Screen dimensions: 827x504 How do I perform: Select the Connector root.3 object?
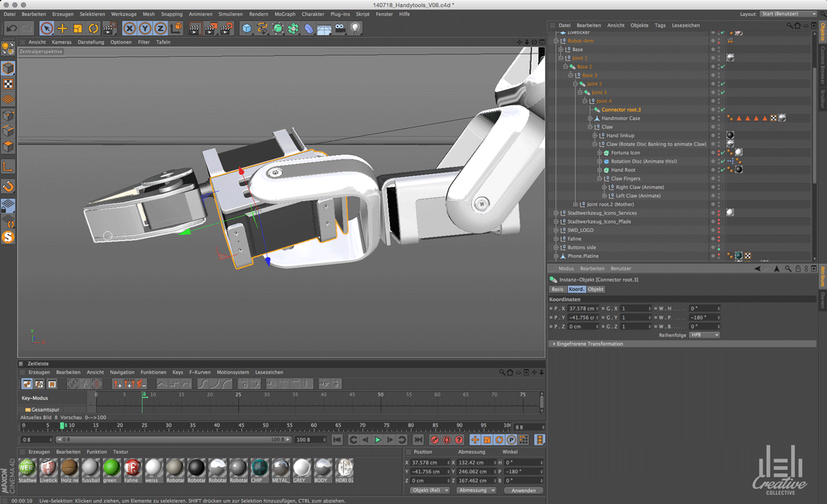point(621,109)
